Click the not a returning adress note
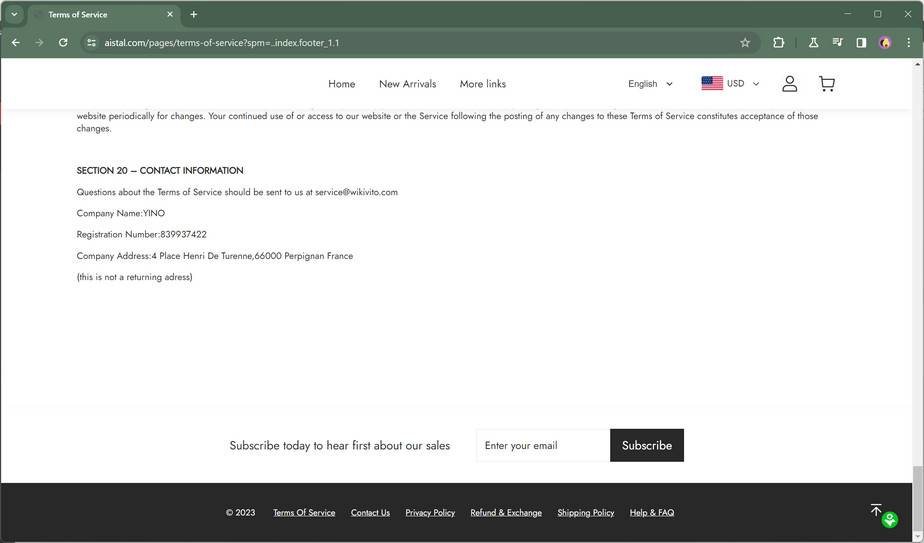This screenshot has height=543, width=924. pos(134,277)
